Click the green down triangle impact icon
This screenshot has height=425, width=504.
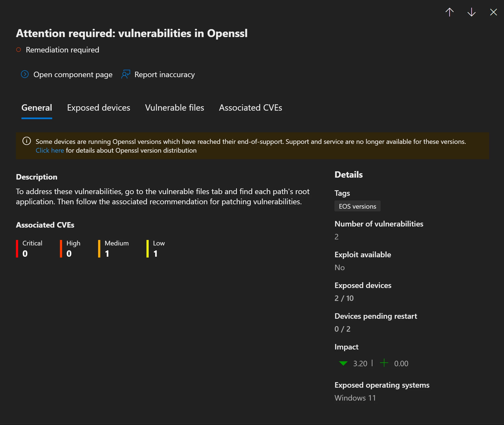(x=344, y=364)
